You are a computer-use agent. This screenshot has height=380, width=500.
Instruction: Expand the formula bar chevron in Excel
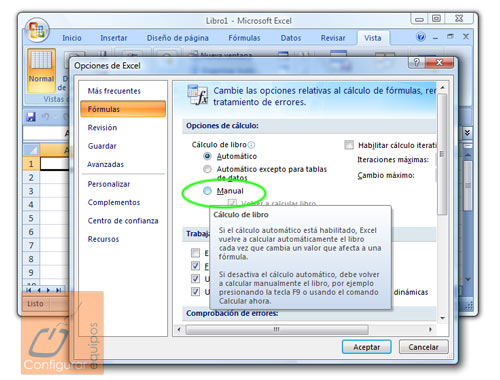click(x=467, y=133)
